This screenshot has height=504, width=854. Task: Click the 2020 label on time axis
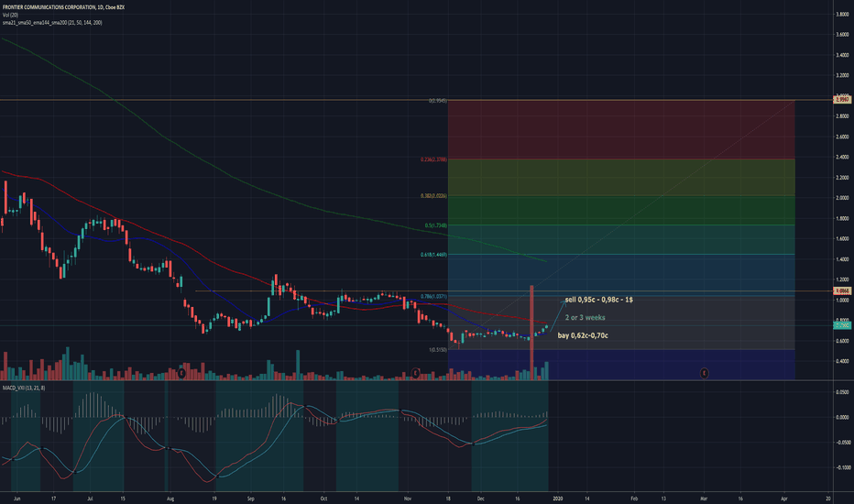(x=558, y=499)
